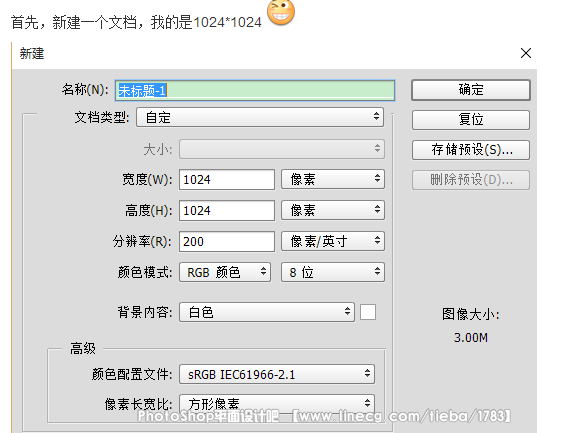This screenshot has width=561, height=433.
Task: Open the width unit dropdown 像素
Action: coord(333,179)
